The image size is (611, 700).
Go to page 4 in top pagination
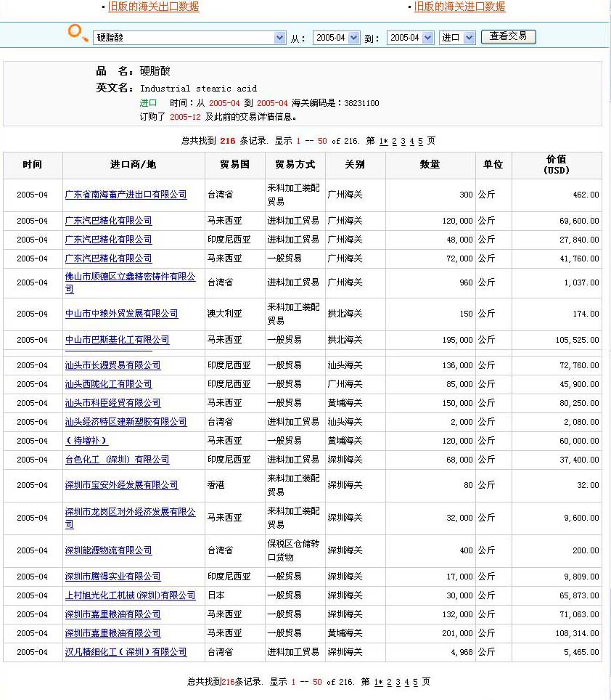click(x=411, y=141)
